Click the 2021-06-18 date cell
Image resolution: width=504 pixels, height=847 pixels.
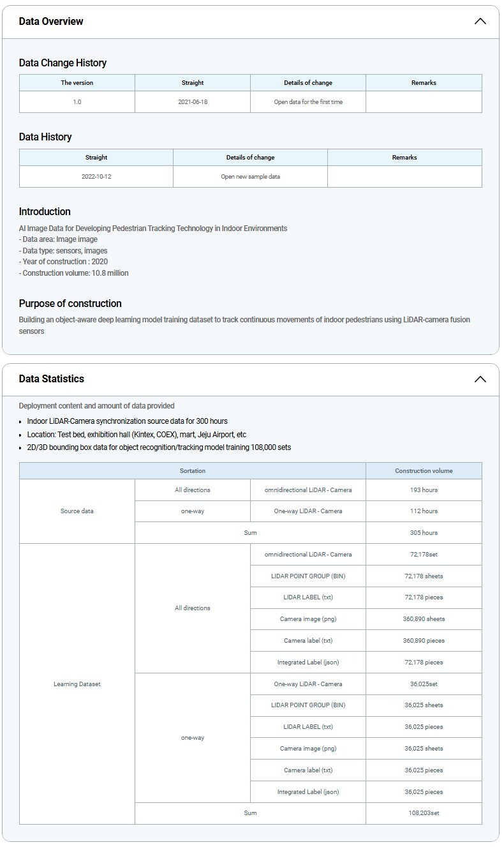[x=192, y=101]
